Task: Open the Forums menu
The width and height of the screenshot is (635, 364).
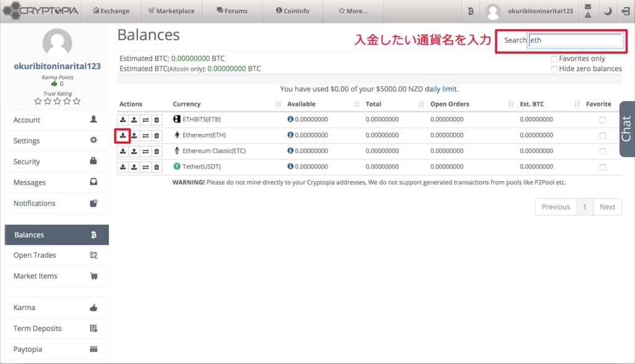Action: (232, 11)
